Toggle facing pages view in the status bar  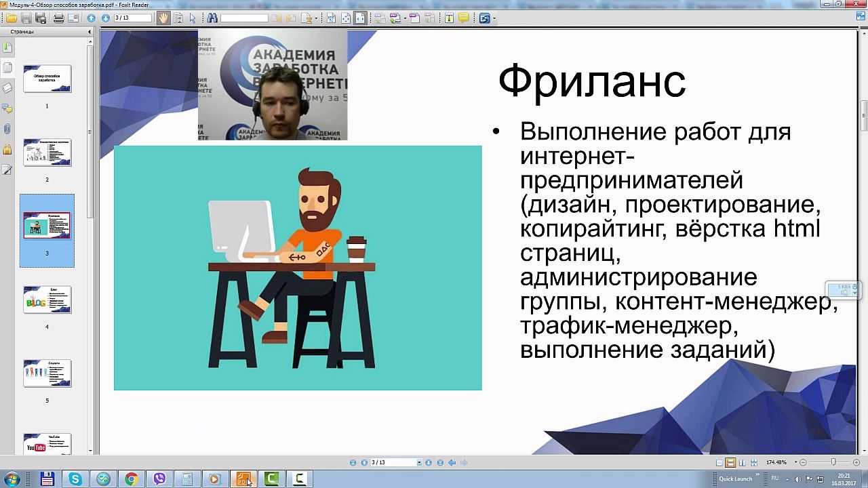[743, 462]
